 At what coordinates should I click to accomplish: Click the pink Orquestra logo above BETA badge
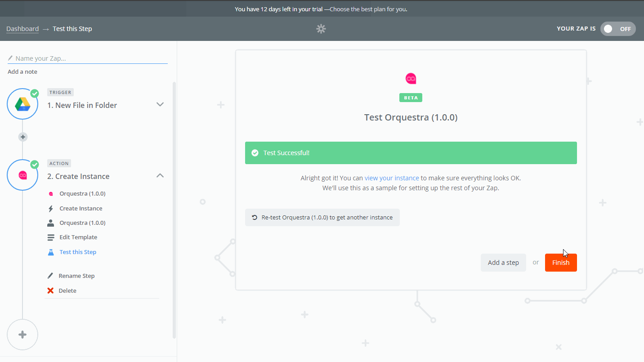pos(411,79)
